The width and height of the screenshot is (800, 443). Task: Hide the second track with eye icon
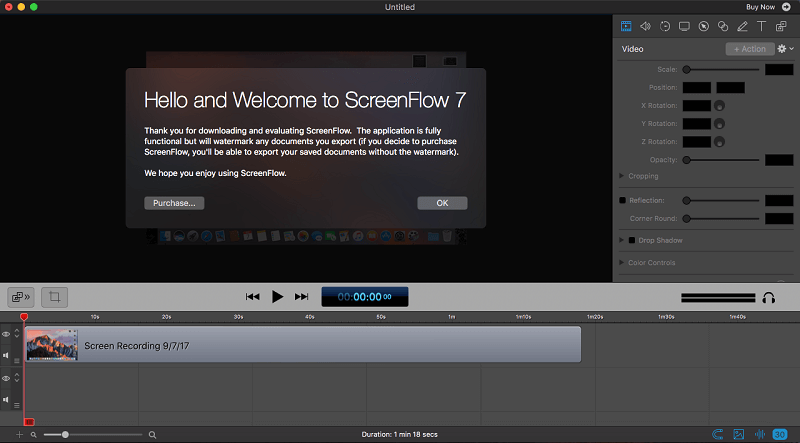click(x=6, y=378)
